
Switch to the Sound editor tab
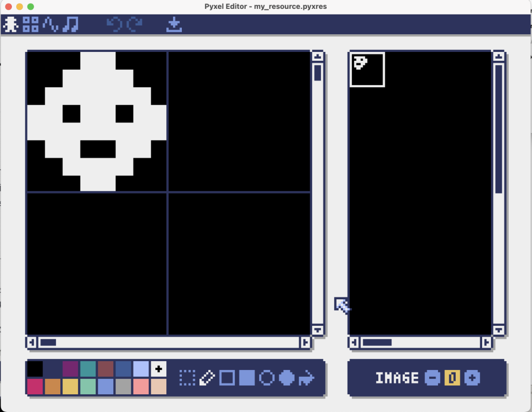click(50, 24)
